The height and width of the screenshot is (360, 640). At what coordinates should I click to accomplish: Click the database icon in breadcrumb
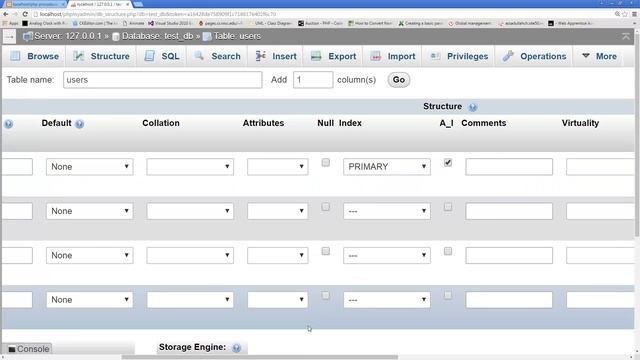pyautogui.click(x=116, y=37)
